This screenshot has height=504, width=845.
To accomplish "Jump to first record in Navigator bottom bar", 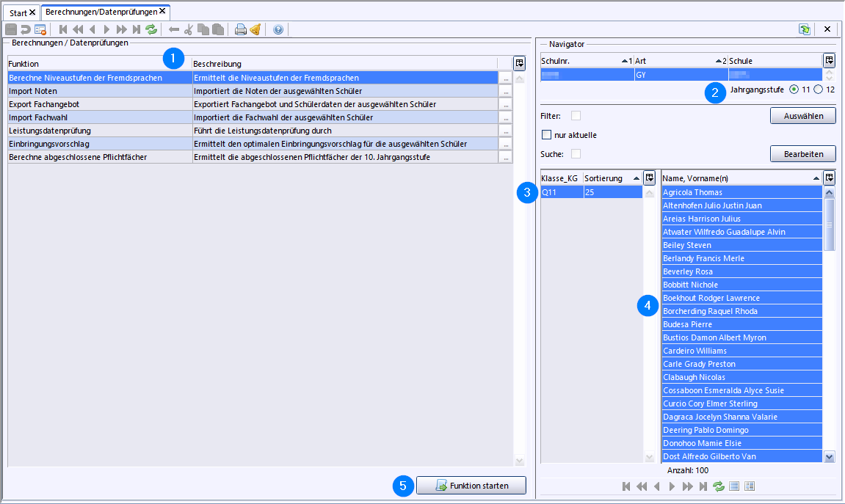I will tap(626, 486).
